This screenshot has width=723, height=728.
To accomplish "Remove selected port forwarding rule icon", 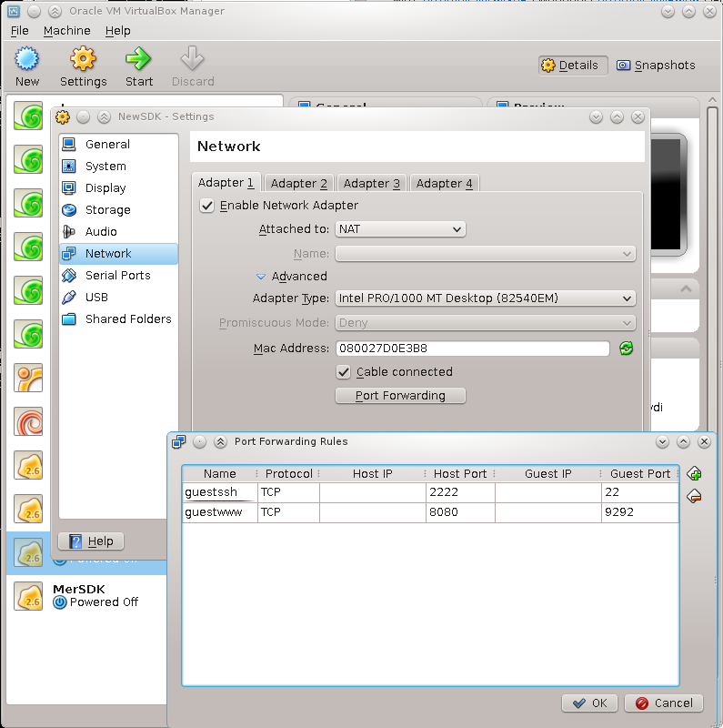I will (694, 496).
